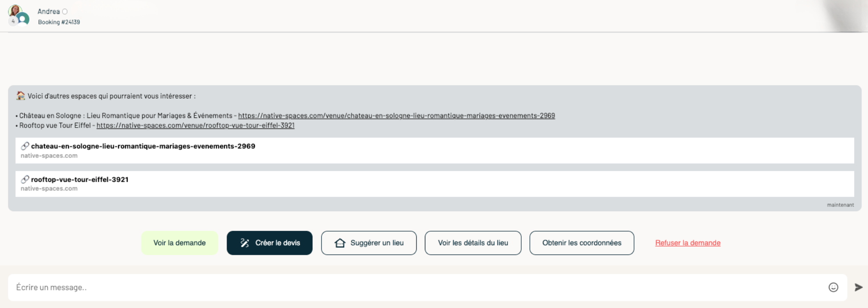Open the chateau-en-sologne preview card title
The width and height of the screenshot is (868, 308).
(143, 146)
